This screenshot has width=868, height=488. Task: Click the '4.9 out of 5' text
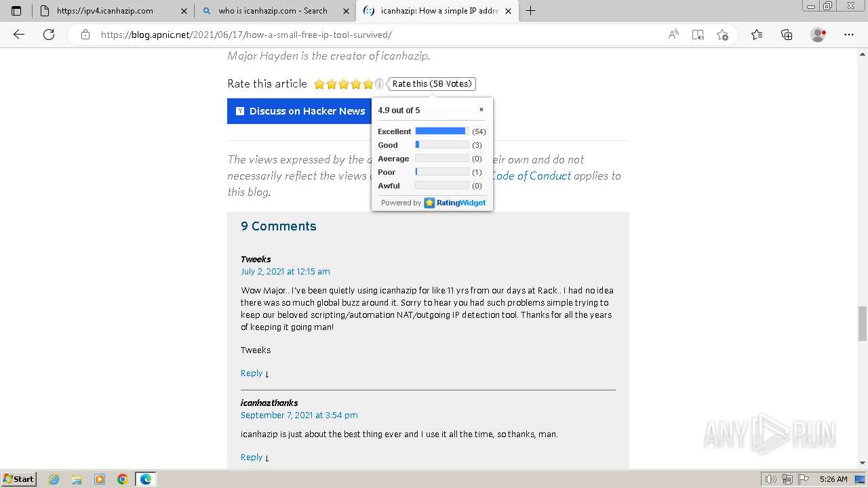(399, 110)
